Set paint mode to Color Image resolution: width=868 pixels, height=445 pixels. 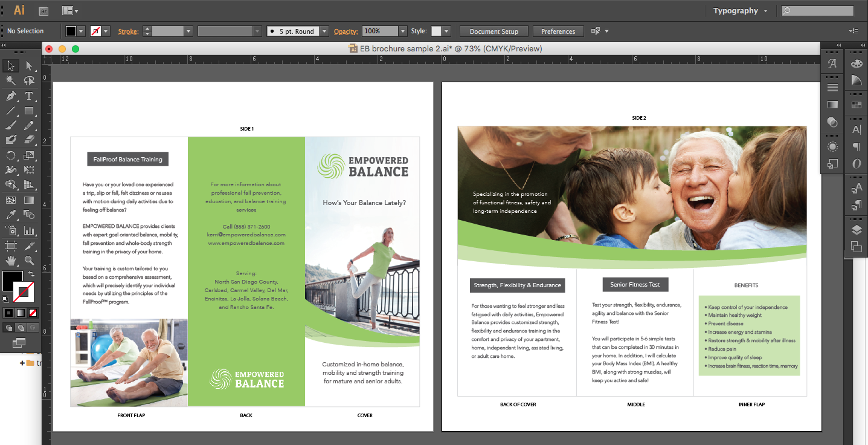point(8,313)
